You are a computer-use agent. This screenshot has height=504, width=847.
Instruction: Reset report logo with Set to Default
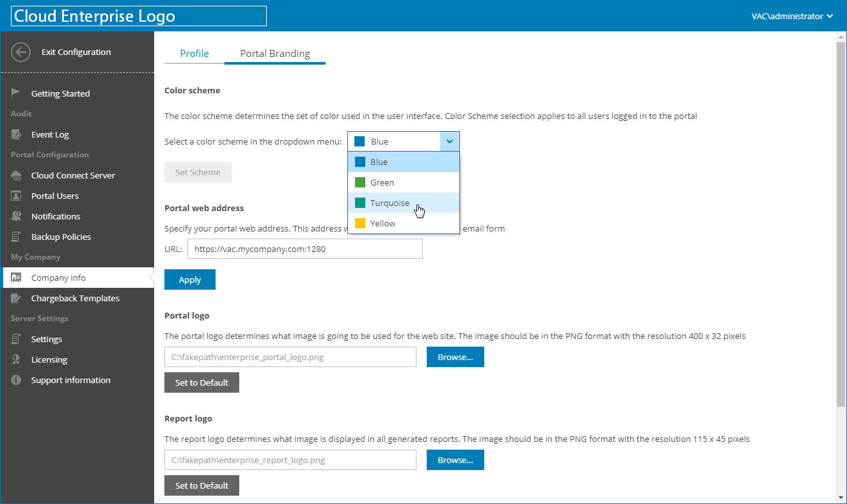(x=202, y=485)
